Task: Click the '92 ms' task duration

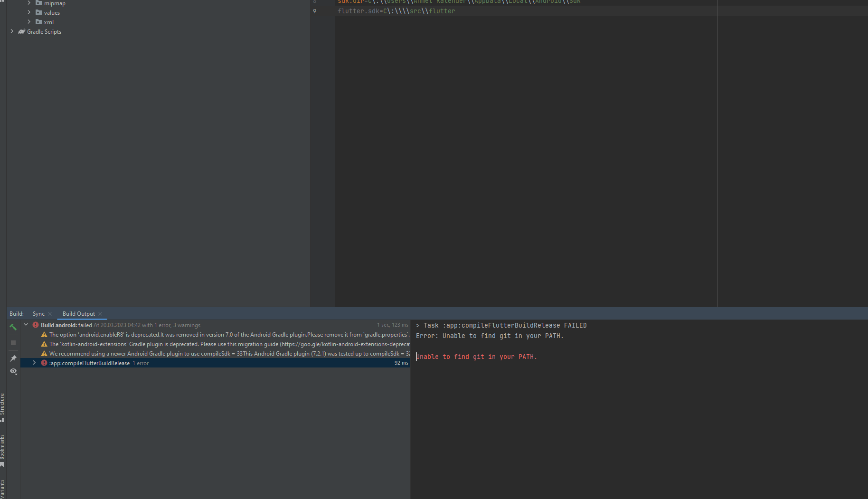Action: pyautogui.click(x=401, y=363)
